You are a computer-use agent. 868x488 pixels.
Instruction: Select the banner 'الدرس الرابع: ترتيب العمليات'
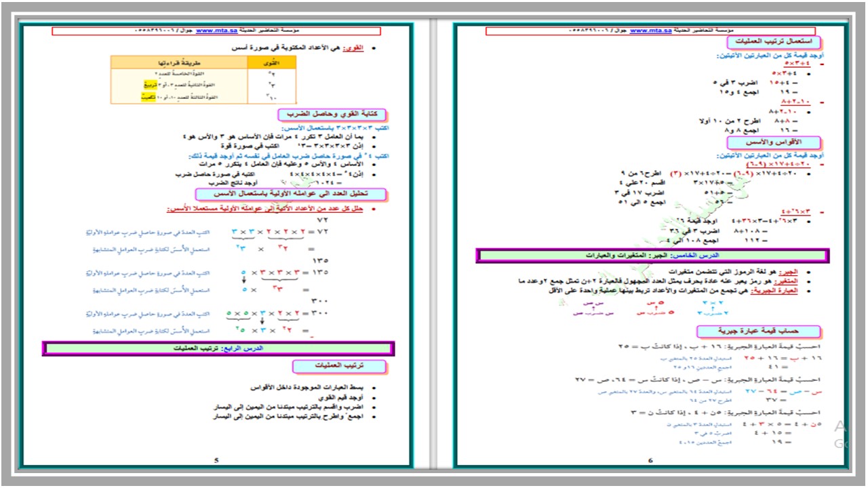pyautogui.click(x=218, y=348)
